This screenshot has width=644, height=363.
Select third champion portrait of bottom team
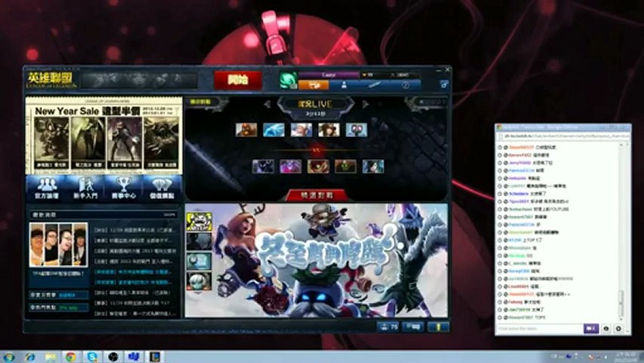(x=318, y=166)
